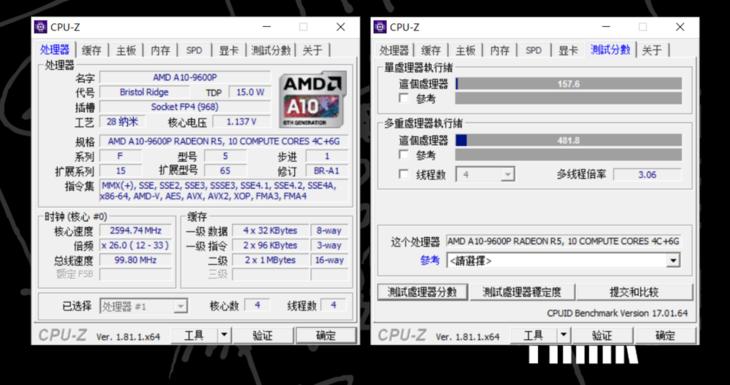Click 提交和比较 button
Image resolution: width=730 pixels, height=385 pixels.
[635, 292]
